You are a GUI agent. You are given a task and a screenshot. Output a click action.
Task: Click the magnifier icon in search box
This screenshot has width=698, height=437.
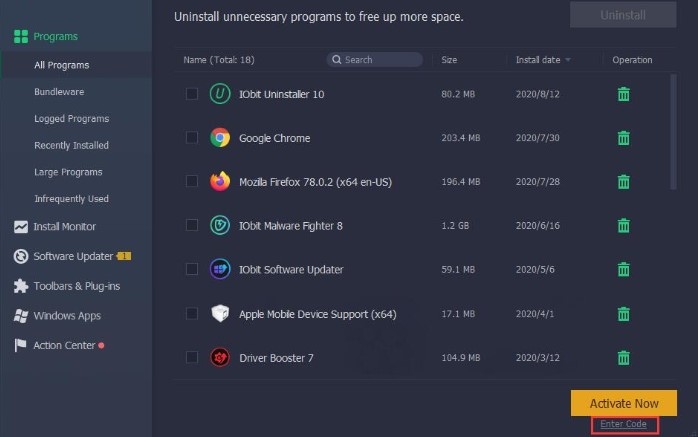tap(337, 60)
